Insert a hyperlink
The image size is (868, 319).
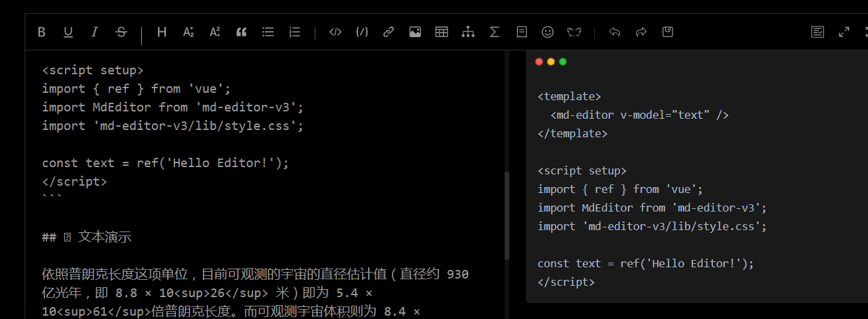389,32
